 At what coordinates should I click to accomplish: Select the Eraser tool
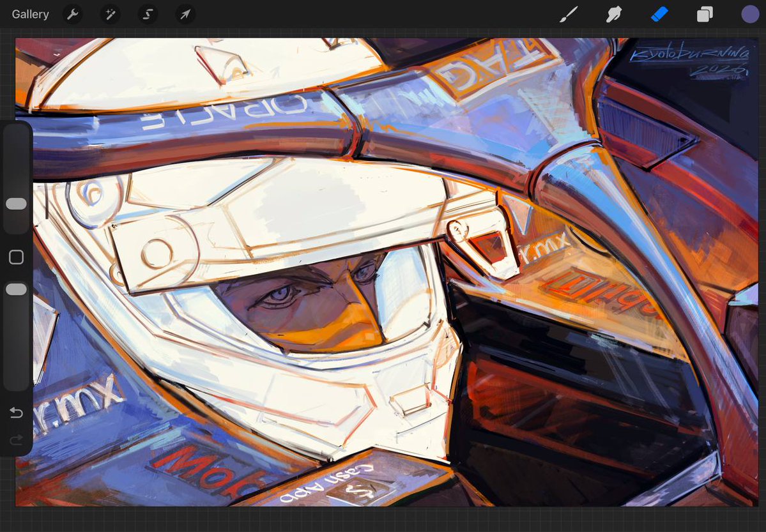[659, 15]
